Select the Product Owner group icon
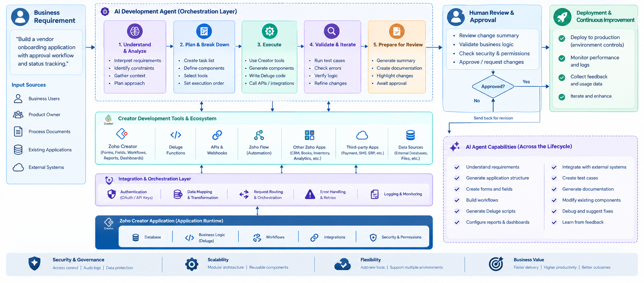Image resolution: width=644 pixels, height=283 pixels. pos(18,115)
